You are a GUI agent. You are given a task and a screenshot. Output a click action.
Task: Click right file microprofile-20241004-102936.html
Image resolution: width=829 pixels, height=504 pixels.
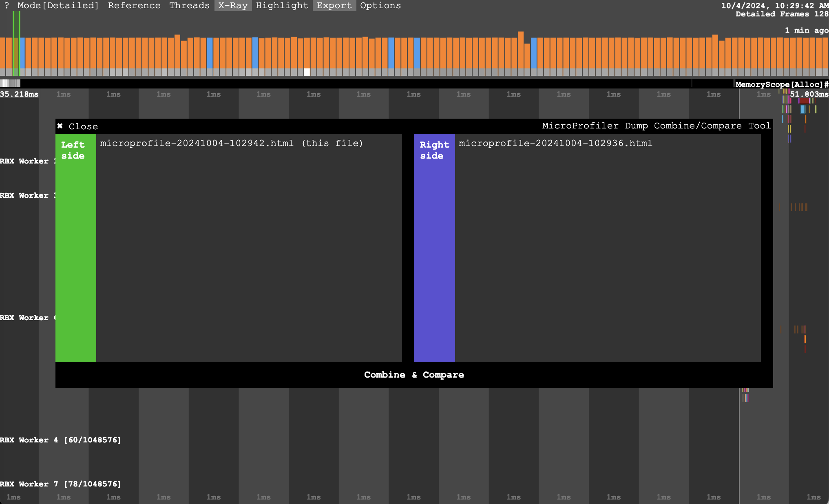coord(555,143)
